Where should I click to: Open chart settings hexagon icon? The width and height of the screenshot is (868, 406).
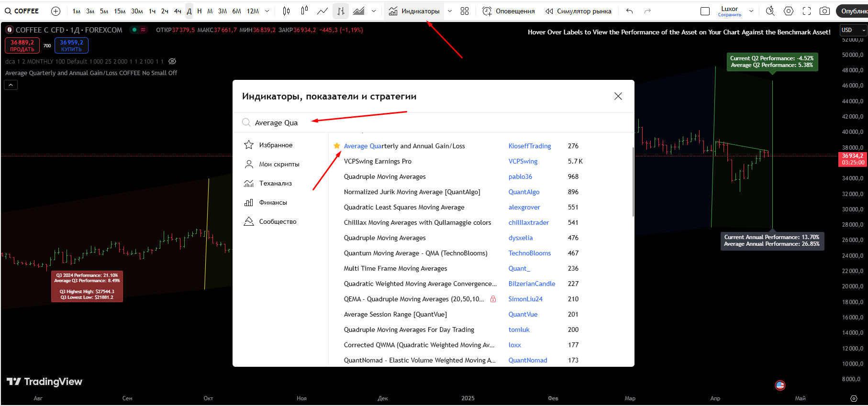(x=789, y=11)
